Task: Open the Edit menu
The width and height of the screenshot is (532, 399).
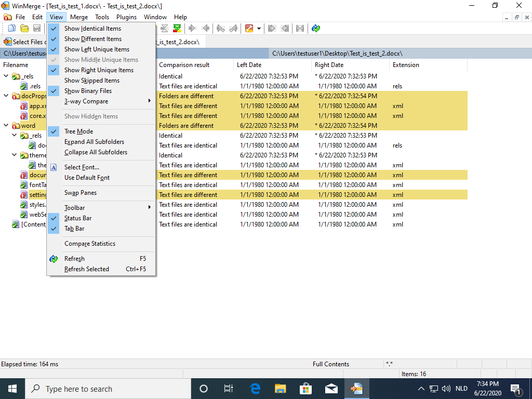Action: [37, 17]
